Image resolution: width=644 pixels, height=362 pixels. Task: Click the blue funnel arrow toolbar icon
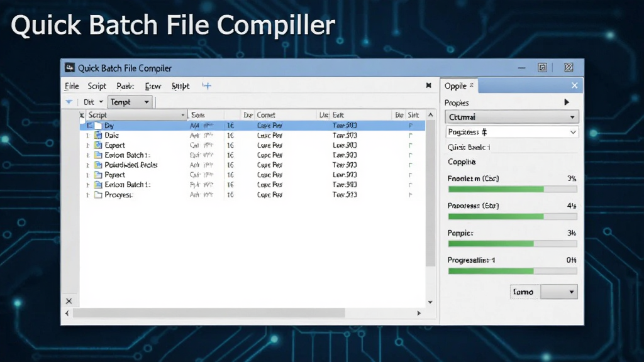tap(69, 102)
